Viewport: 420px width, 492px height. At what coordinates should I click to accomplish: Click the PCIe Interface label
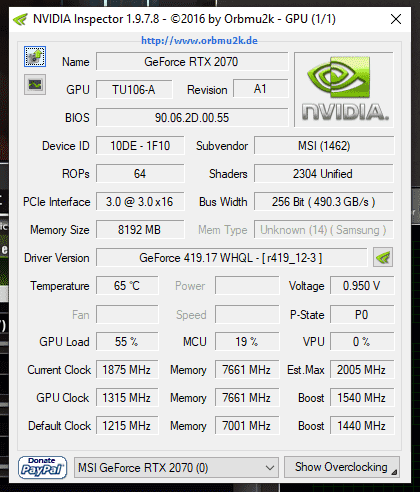57,202
